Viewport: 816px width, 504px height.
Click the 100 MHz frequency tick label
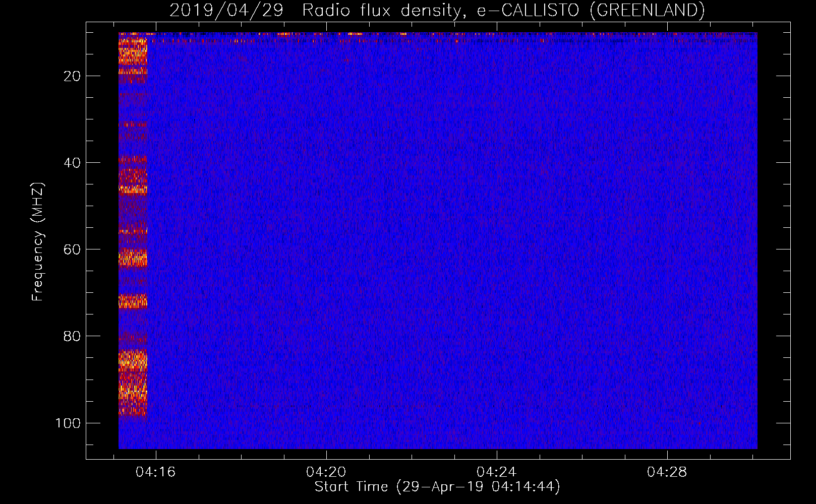pyautogui.click(x=68, y=423)
